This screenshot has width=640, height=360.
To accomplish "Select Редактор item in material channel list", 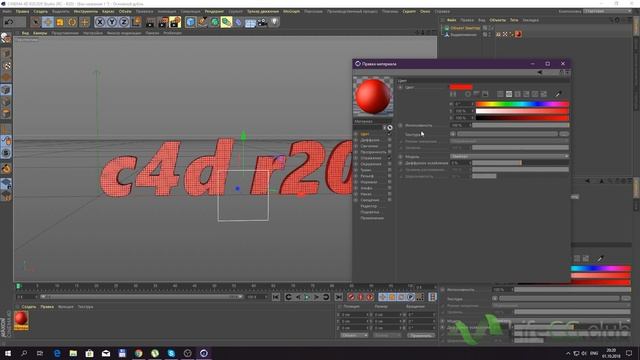I will (x=369, y=206).
